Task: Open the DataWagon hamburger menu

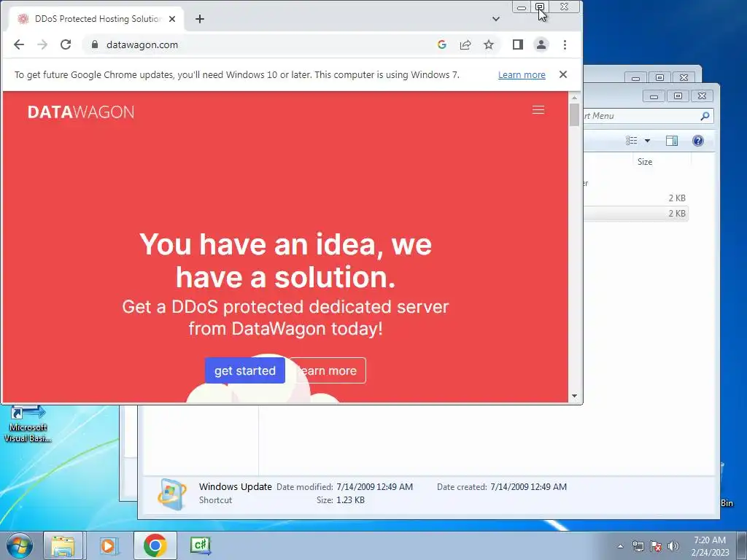Action: point(538,110)
